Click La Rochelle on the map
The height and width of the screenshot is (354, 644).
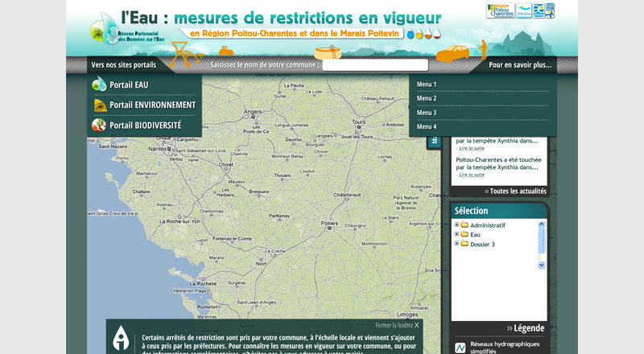[203, 284]
